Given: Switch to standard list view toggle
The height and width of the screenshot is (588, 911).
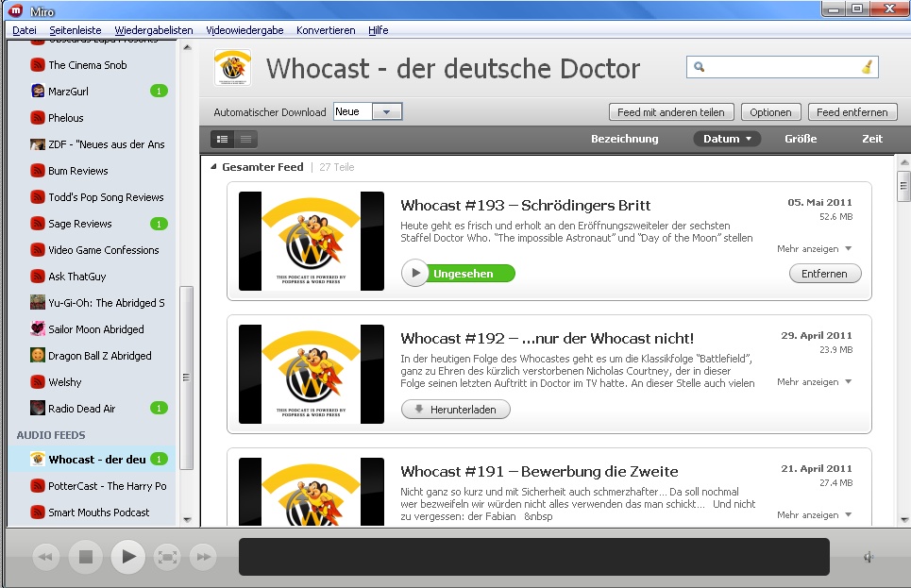Looking at the screenshot, I should point(223,139).
